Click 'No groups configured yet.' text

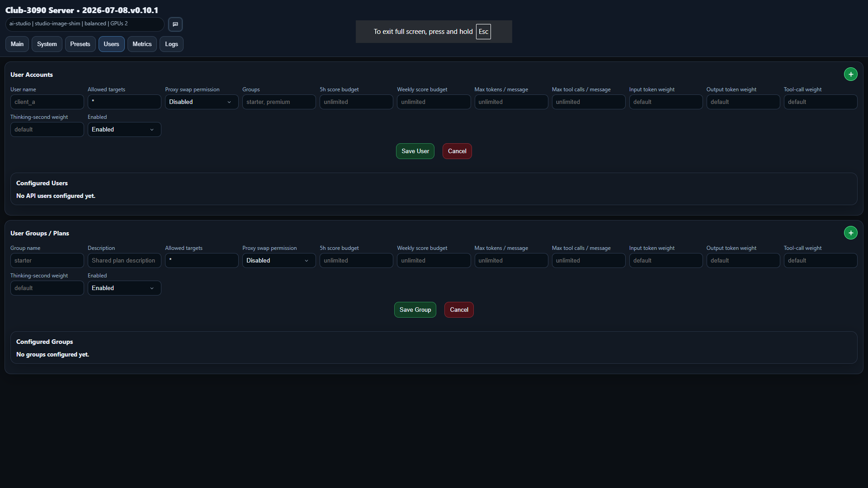[x=52, y=355]
